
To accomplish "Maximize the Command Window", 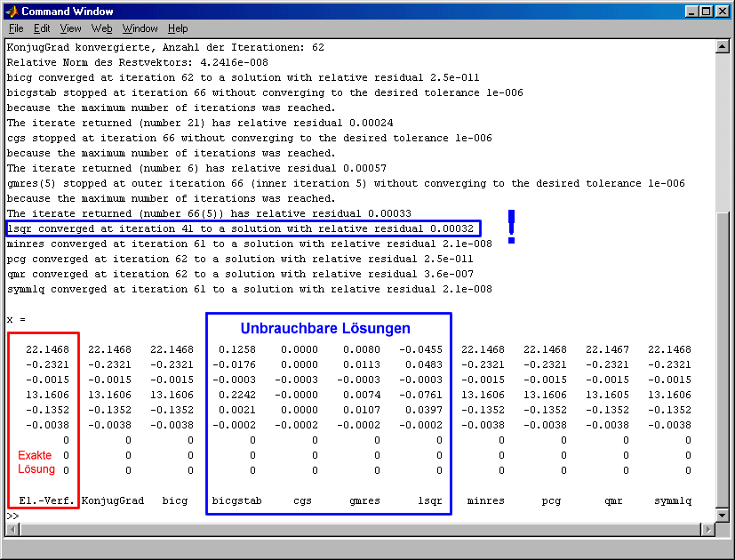I will tap(705, 12).
